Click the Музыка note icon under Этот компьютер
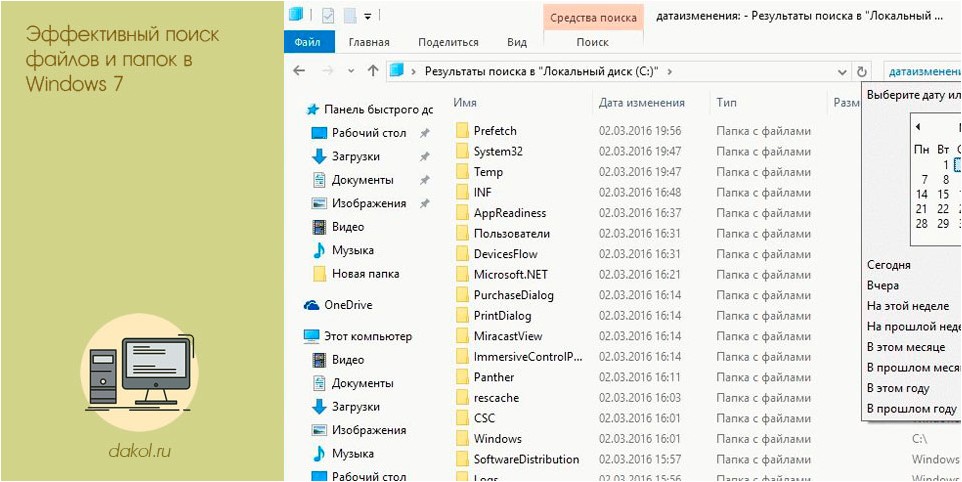 coord(319,454)
